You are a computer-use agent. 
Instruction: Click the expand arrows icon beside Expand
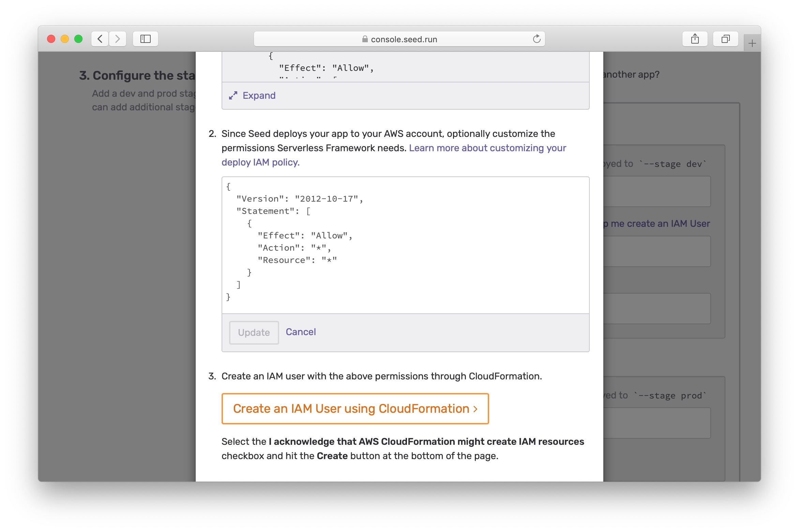[x=233, y=96]
